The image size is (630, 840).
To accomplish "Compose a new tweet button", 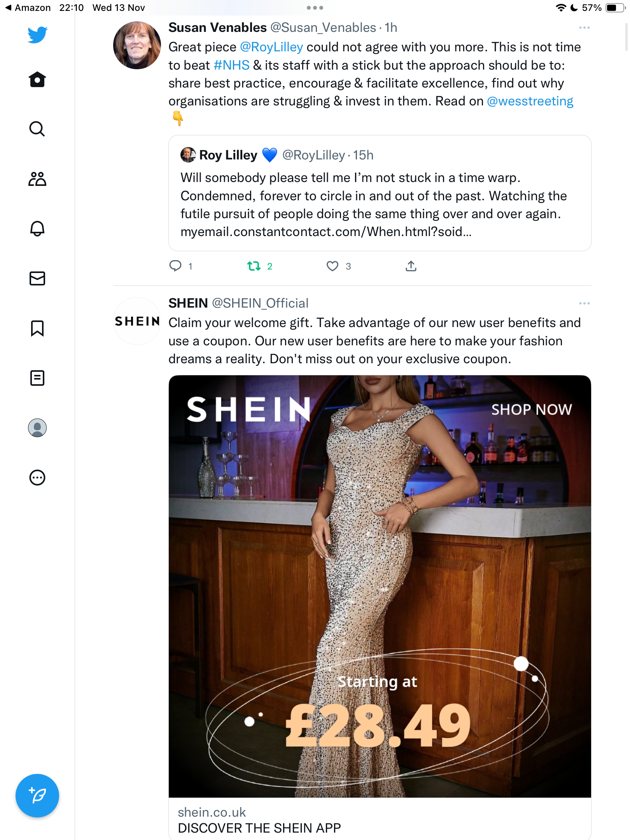I will [x=37, y=796].
